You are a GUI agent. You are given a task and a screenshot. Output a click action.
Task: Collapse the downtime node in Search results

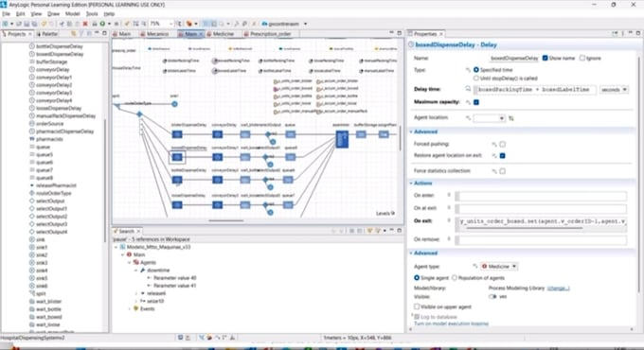point(136,271)
